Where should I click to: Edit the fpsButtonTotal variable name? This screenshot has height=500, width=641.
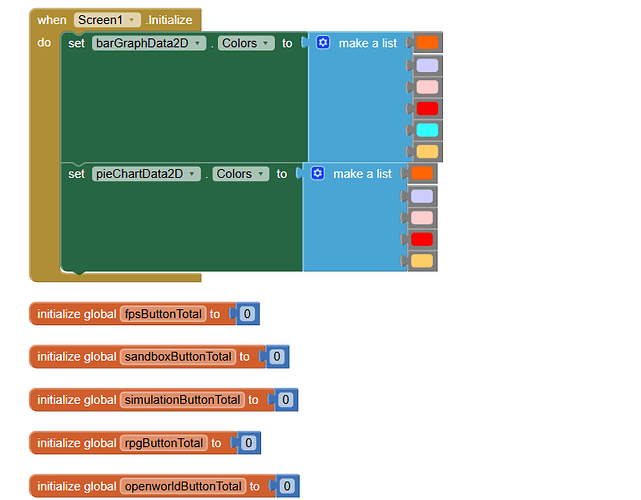[163, 314]
